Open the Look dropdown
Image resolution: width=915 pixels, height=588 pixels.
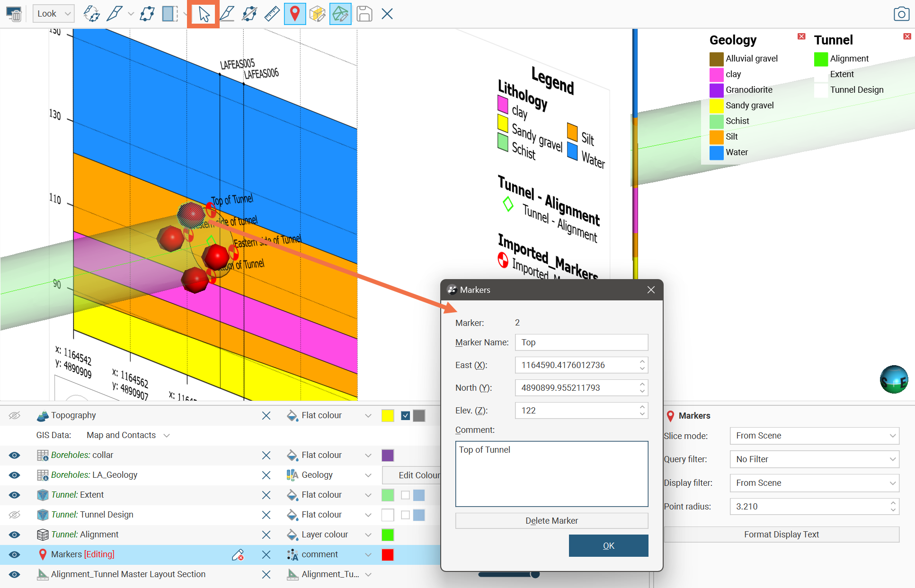[53, 14]
